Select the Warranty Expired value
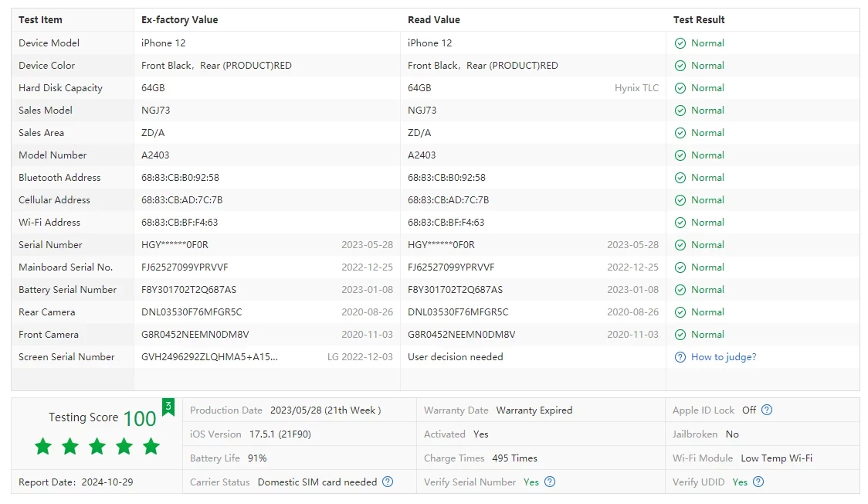The height and width of the screenshot is (504, 868). click(x=534, y=410)
